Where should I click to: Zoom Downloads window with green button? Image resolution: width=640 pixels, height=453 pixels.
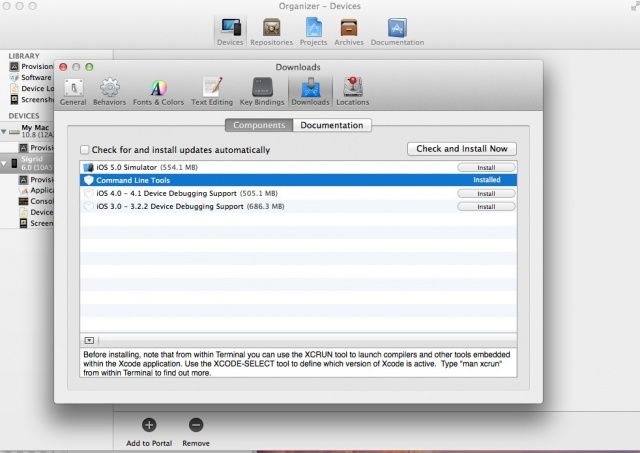[x=89, y=67]
